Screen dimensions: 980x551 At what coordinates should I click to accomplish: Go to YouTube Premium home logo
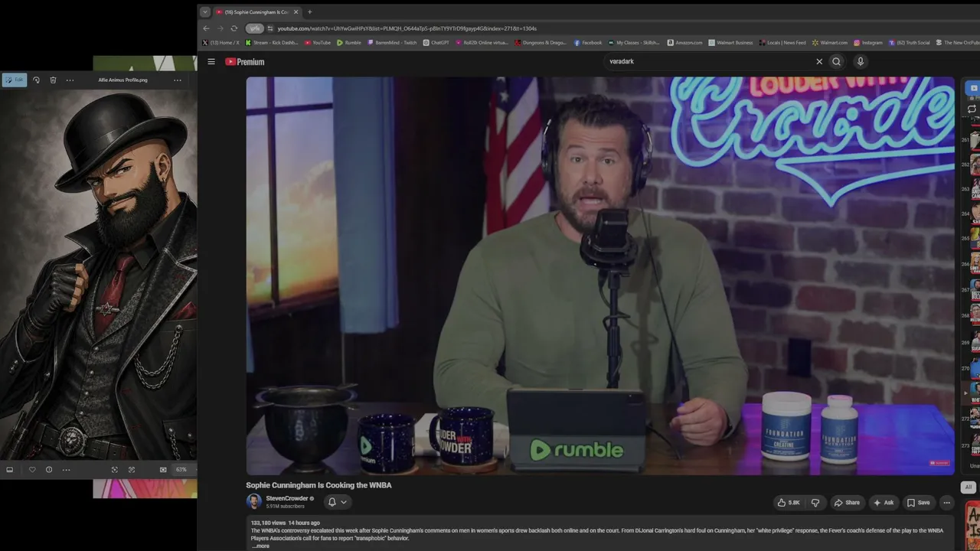(x=245, y=62)
